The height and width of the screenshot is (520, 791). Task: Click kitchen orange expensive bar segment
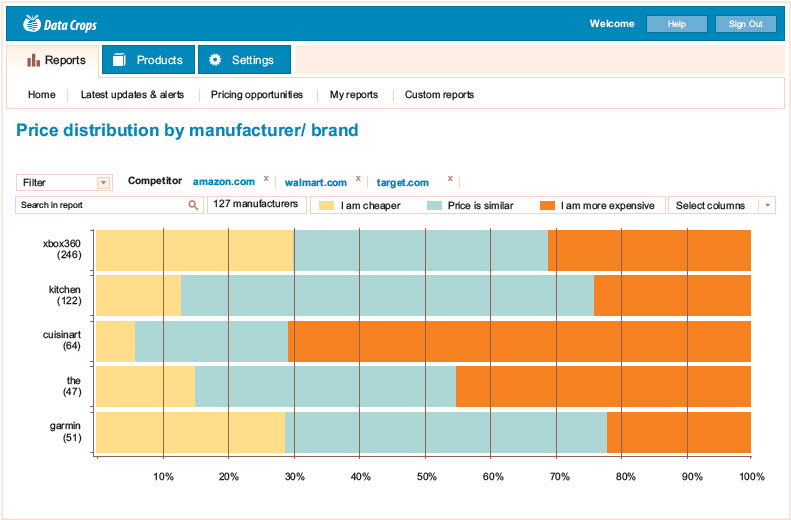click(x=672, y=296)
